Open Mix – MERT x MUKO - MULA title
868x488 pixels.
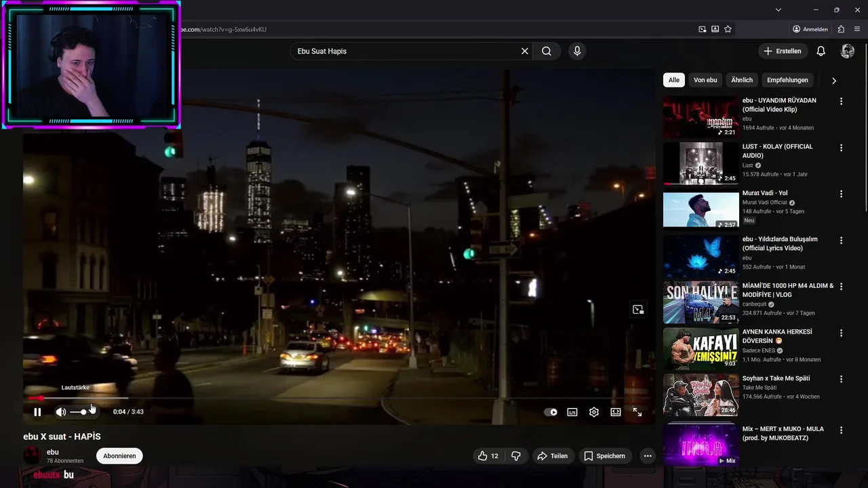(783, 434)
